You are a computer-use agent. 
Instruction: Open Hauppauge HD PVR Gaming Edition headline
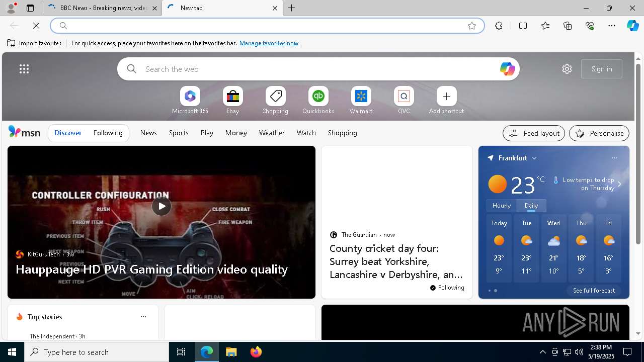[x=152, y=269]
